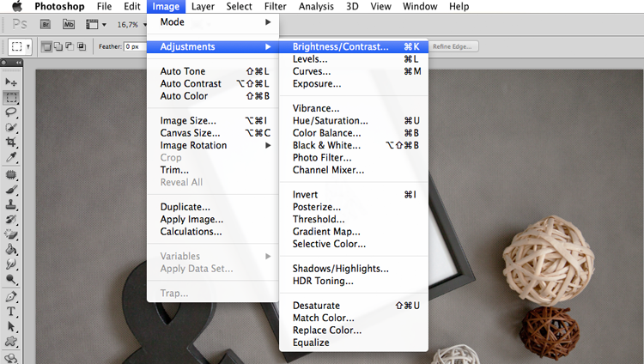
Task: Choose Gradient Map... adjustment
Action: (354, 231)
